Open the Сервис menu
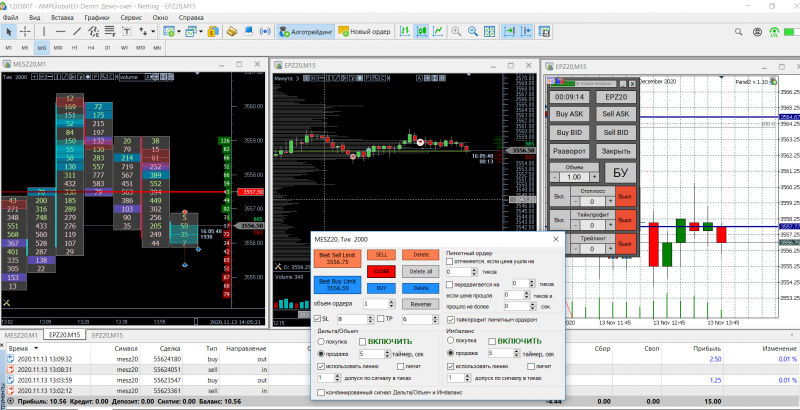 pyautogui.click(x=131, y=17)
